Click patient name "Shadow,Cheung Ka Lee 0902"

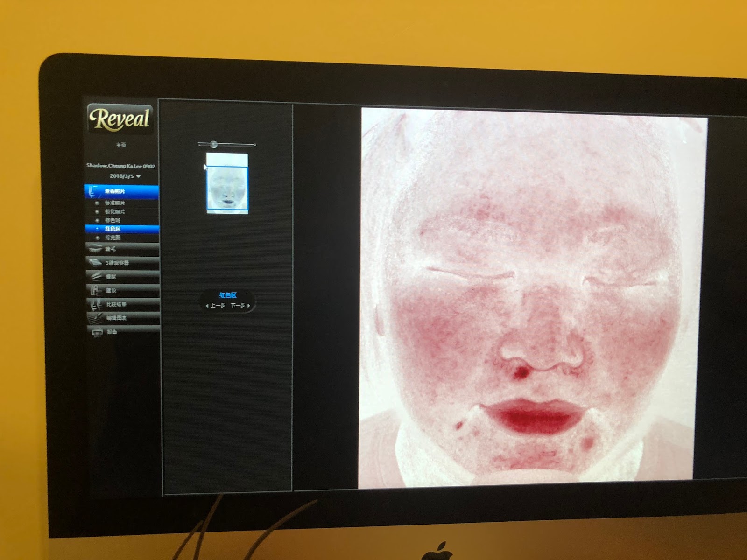[x=120, y=166]
